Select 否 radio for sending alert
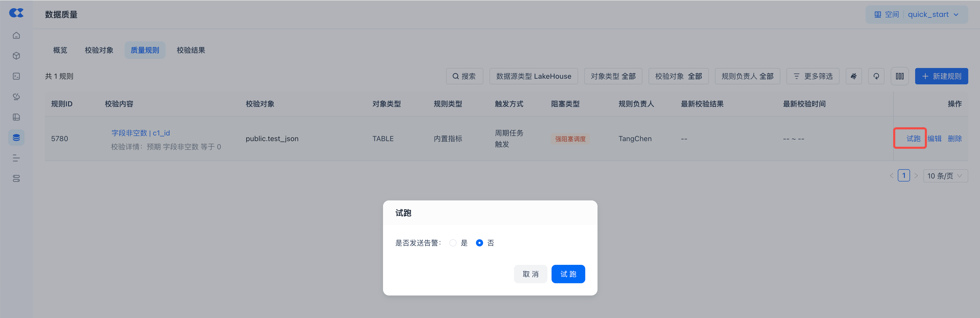 point(479,243)
